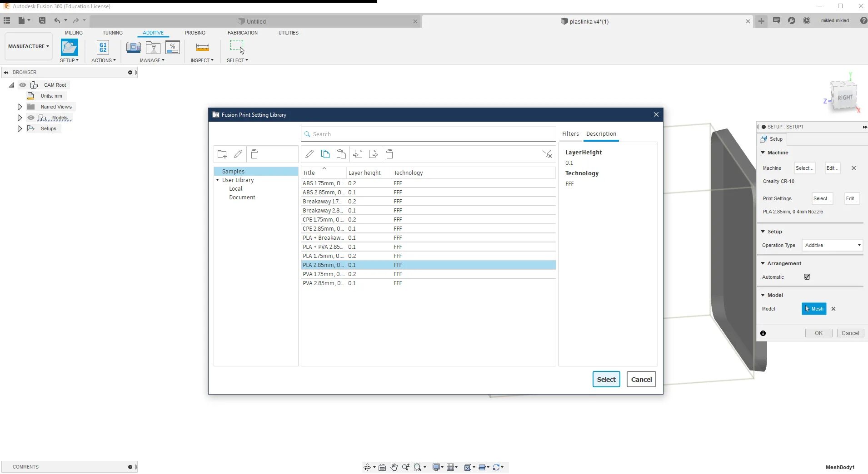
Task: Open the data panel grid icon
Action: point(7,20)
